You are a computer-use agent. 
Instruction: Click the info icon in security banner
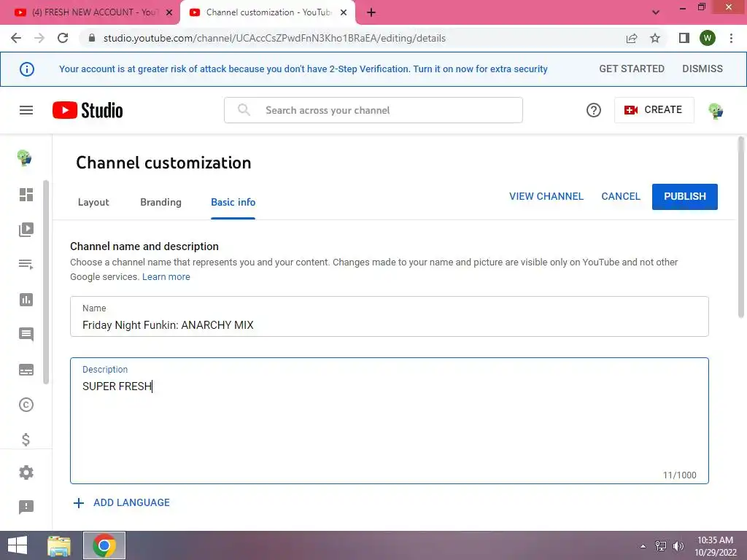tap(27, 69)
